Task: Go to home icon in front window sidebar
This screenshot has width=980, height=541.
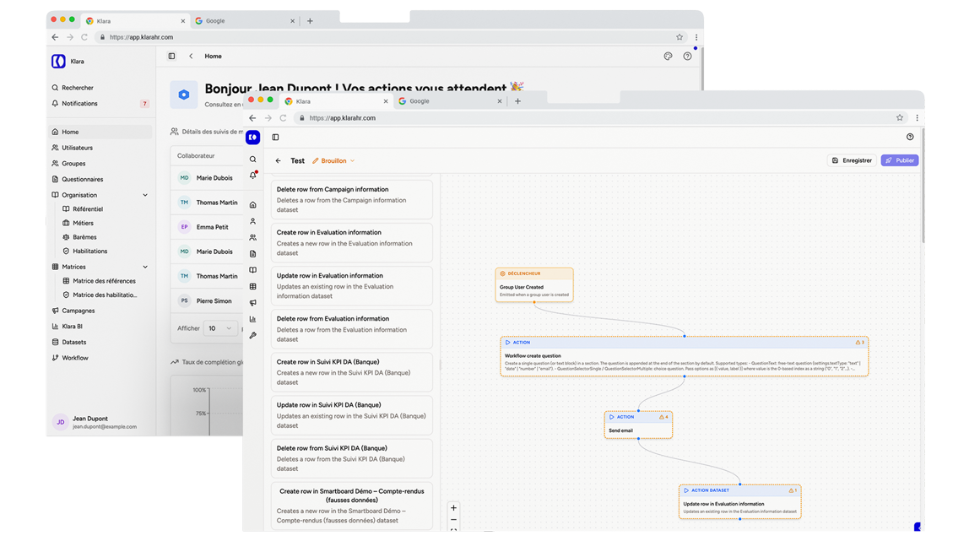Action: point(252,205)
